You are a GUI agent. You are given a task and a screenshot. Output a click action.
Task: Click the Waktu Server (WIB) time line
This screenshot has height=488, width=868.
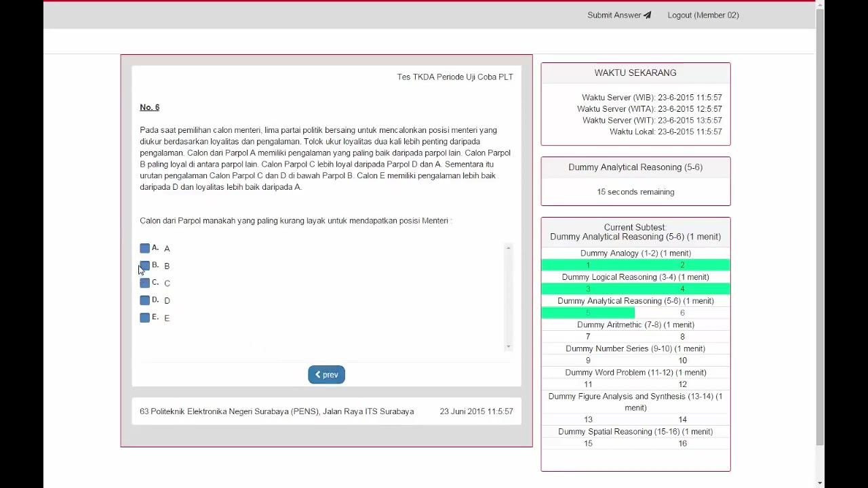pos(652,98)
